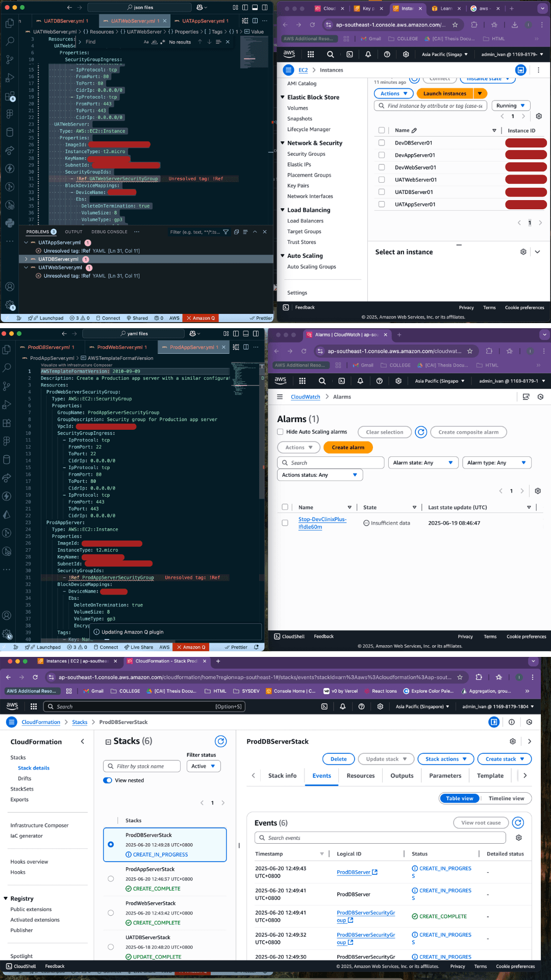Open settings gear in CloudFormation console header
Screen dimensions: 551x980
[380, 706]
